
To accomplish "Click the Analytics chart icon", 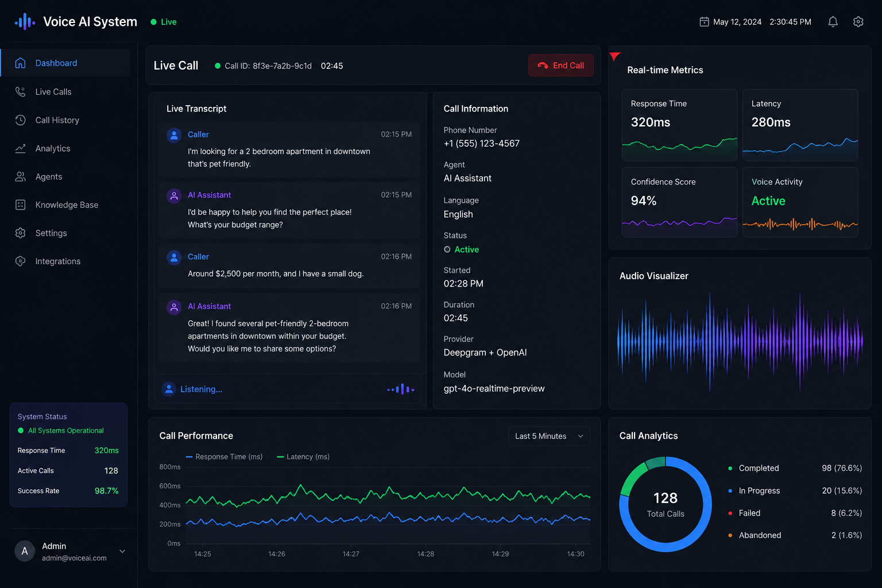I will tap(20, 148).
